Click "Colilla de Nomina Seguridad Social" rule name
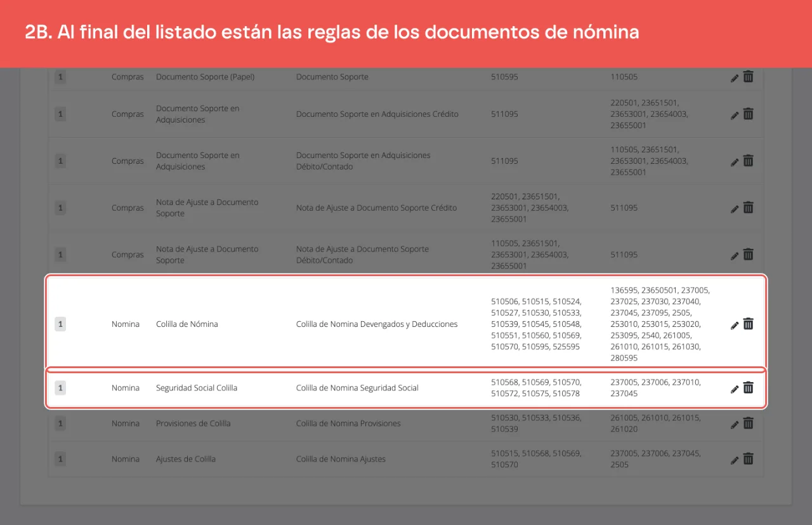This screenshot has height=525, width=812. pyautogui.click(x=357, y=388)
